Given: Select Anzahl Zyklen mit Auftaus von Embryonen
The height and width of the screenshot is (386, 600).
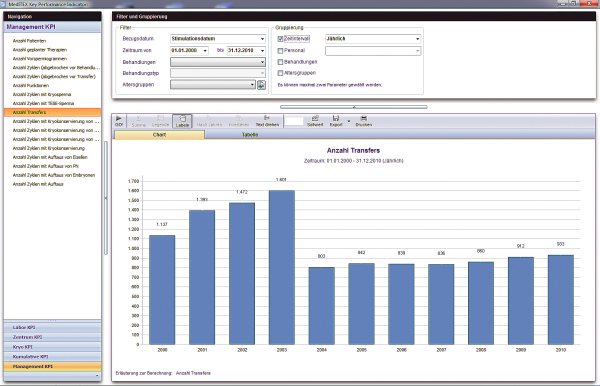Looking at the screenshot, I should [x=54, y=175].
